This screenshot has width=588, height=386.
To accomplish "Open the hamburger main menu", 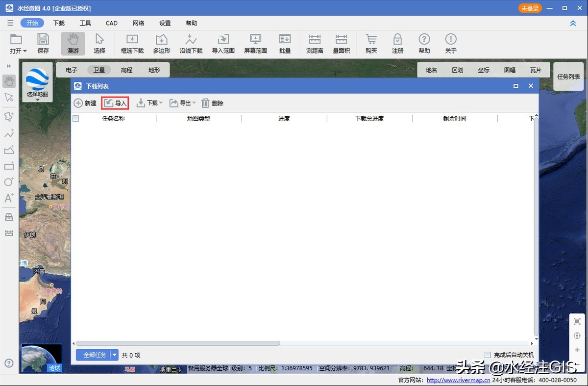I will point(10,23).
